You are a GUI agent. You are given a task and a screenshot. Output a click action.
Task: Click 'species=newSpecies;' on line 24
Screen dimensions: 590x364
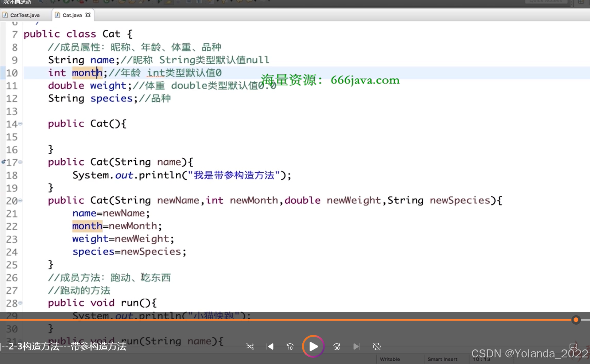(x=129, y=252)
